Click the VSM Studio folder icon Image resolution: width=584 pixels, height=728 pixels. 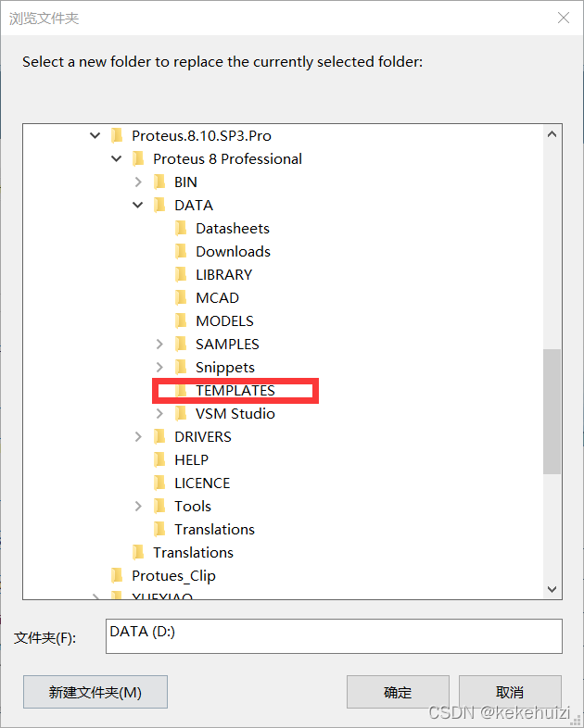click(x=181, y=413)
